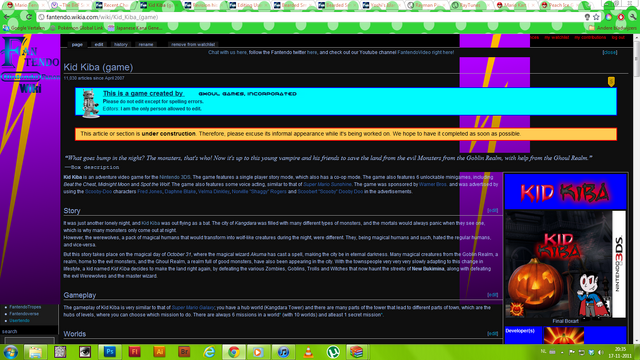Click the volume speaker icon in the tray
640x360 pixels.
pos(601,352)
